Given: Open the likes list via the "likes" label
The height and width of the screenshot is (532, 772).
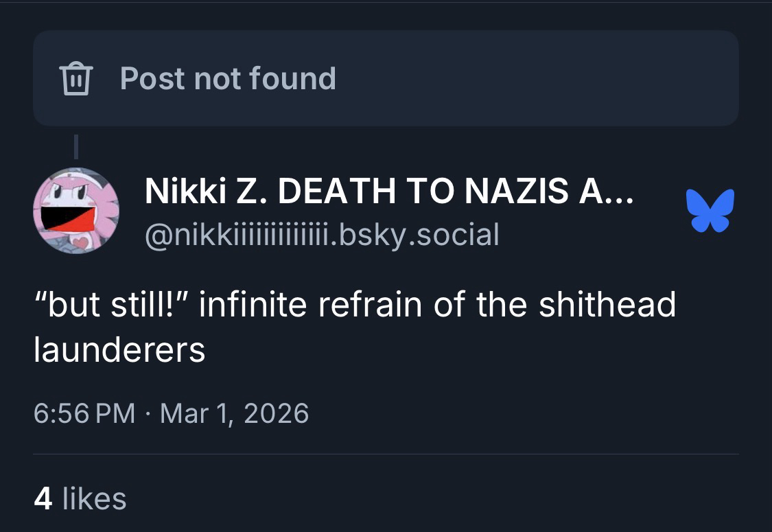Looking at the screenshot, I should (94, 498).
